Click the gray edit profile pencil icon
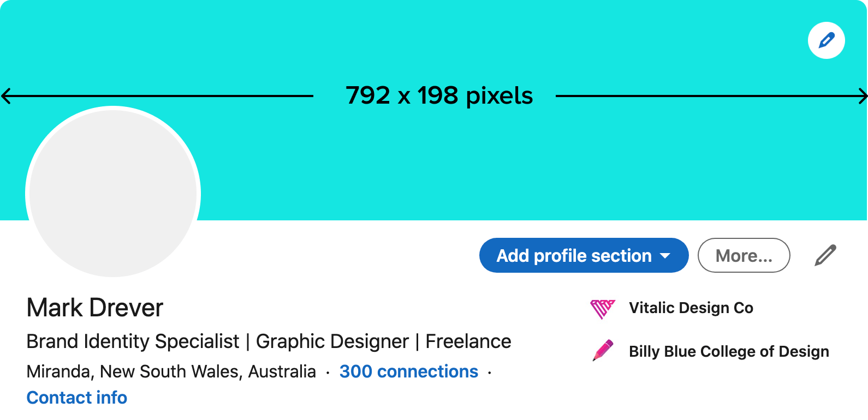This screenshot has width=868, height=420. click(825, 255)
